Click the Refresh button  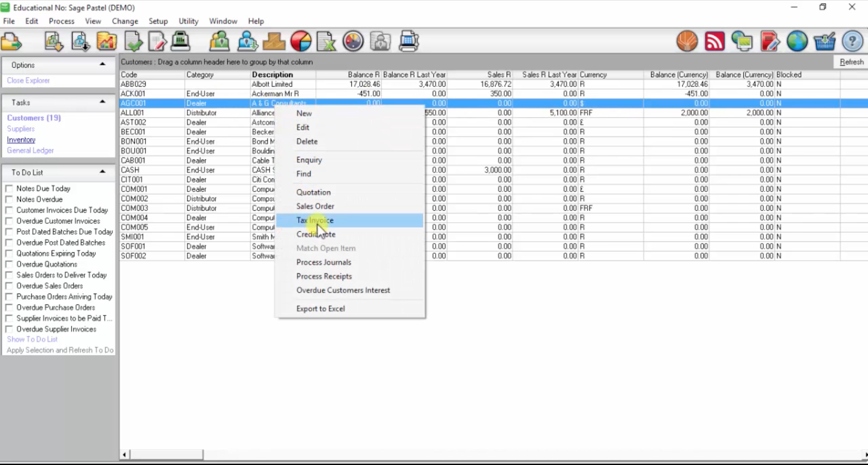pyautogui.click(x=851, y=62)
